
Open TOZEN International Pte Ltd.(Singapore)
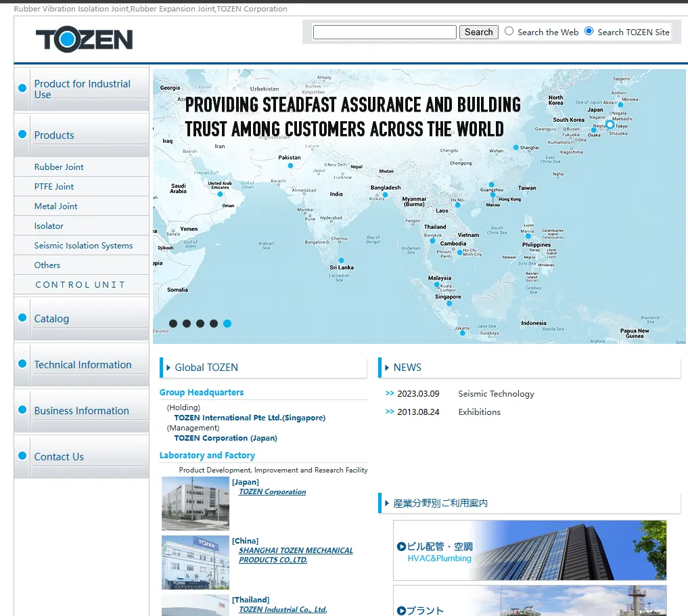pos(250,418)
